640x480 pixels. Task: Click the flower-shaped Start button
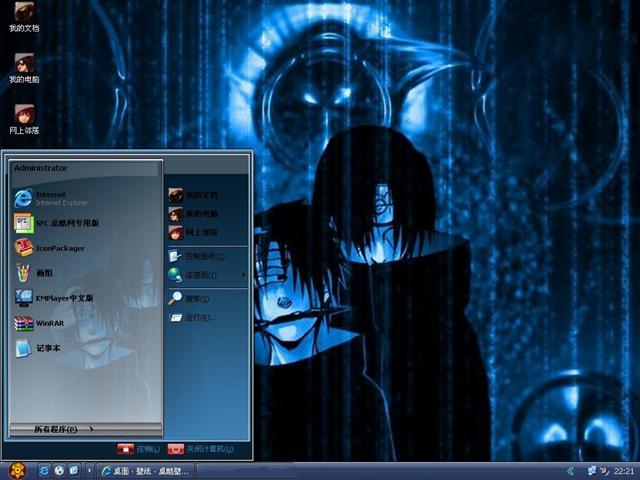coord(16,471)
